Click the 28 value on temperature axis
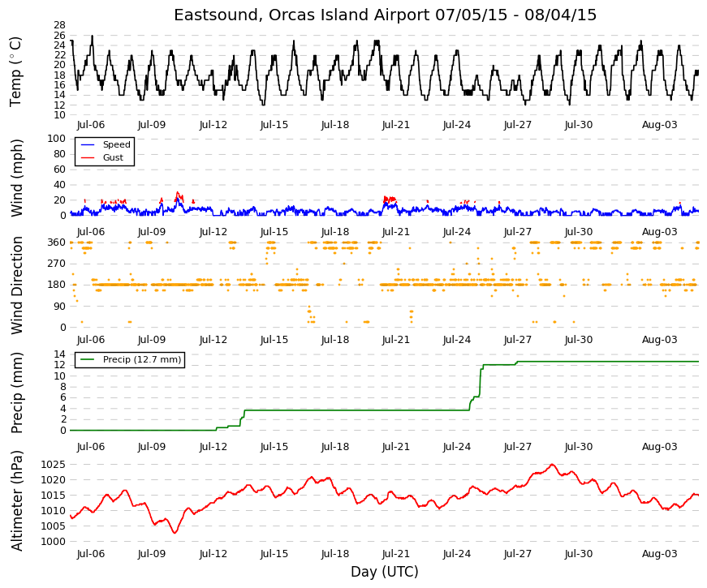 point(60,25)
